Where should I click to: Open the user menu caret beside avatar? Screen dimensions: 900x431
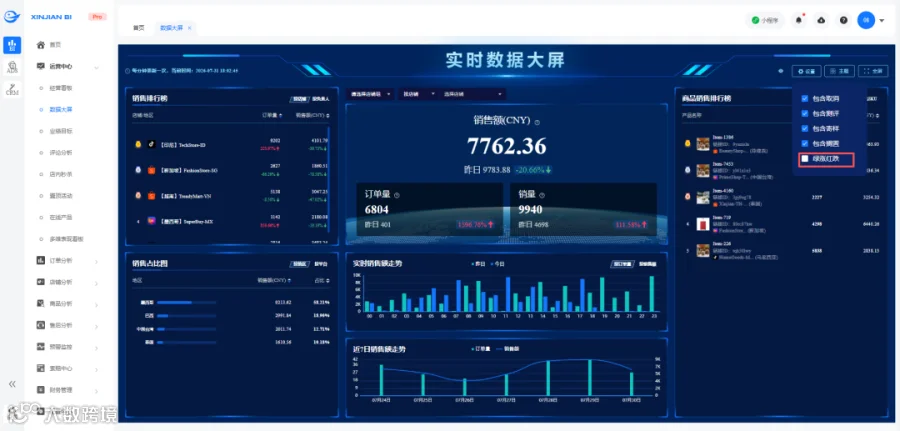(882, 21)
